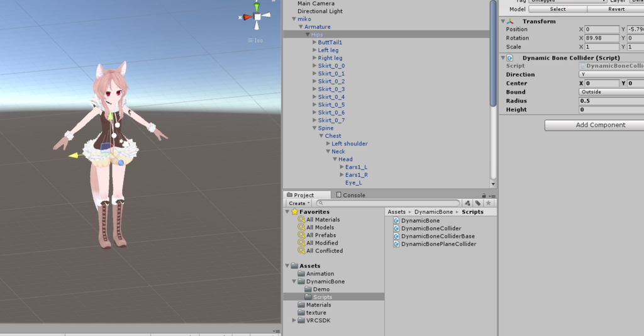The width and height of the screenshot is (644, 336).
Task: Click the Position X input field
Action: click(602, 29)
